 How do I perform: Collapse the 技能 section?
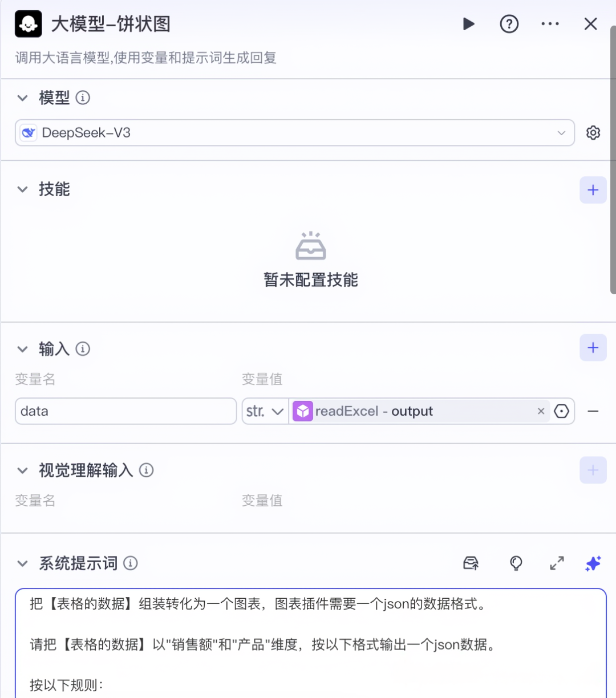coord(23,189)
